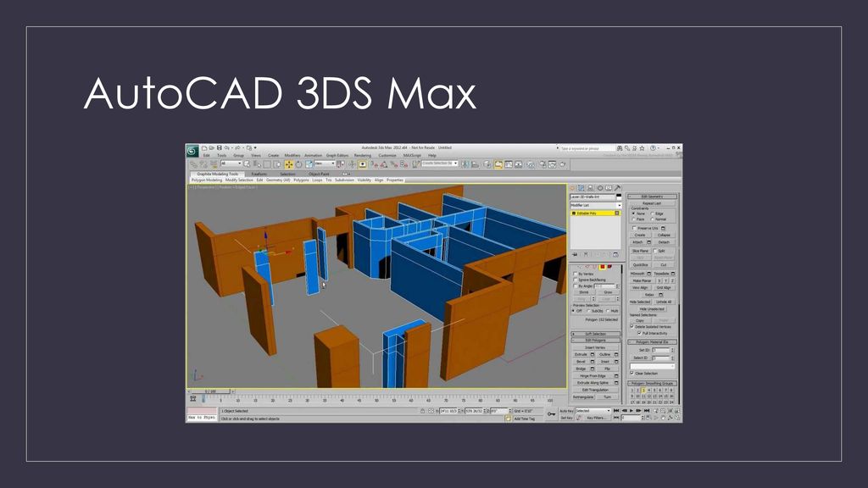This screenshot has height=488, width=868.
Task: Click the Extrude button in Edit Polygons
Action: pos(581,354)
